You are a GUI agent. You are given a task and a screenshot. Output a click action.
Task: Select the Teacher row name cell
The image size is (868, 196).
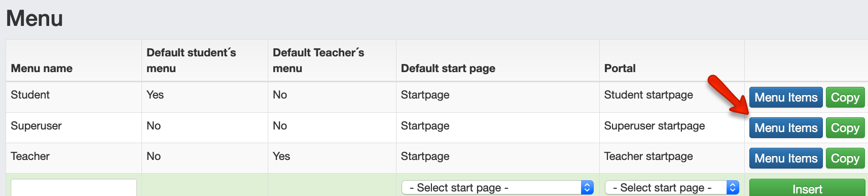click(30, 156)
